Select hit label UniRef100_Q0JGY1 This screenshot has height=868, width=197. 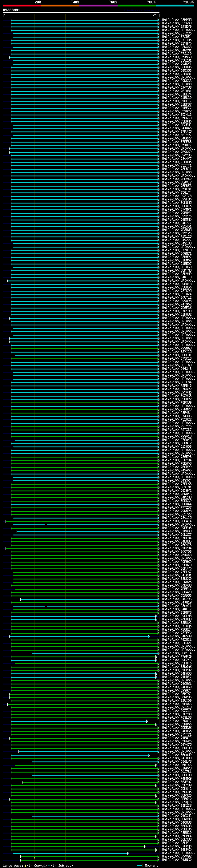pos(177,64)
